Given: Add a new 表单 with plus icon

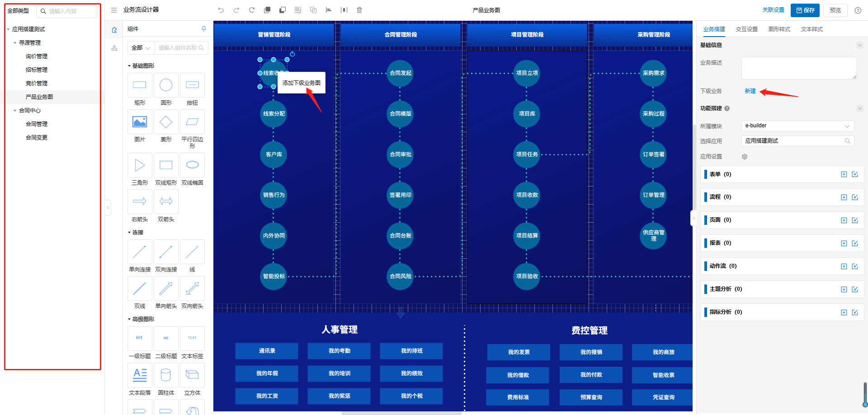Looking at the screenshot, I should 844,174.
